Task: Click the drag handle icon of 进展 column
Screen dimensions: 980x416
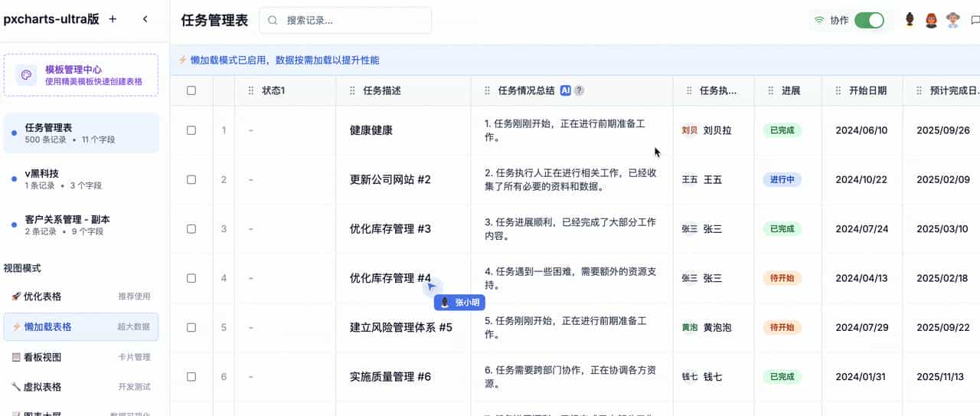Action: tap(770, 90)
